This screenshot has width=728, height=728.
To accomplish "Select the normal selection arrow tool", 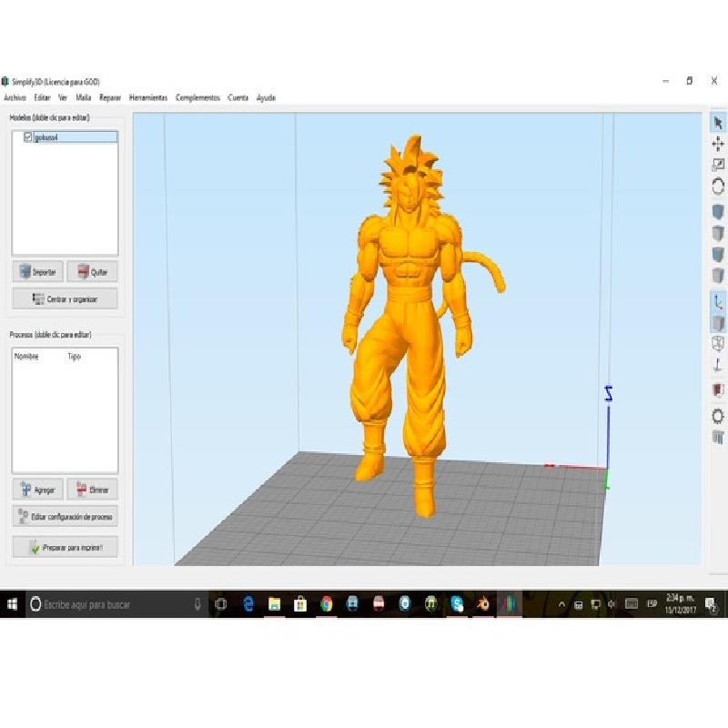I will tap(718, 123).
